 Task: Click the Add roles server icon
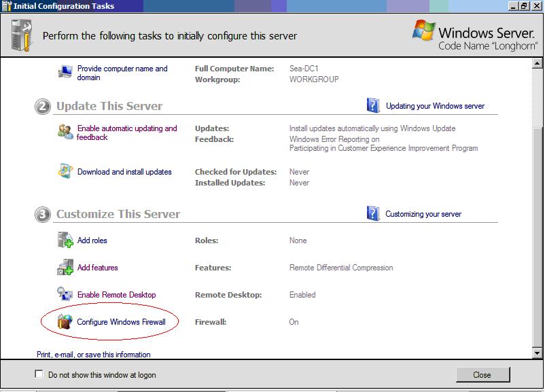click(x=66, y=240)
